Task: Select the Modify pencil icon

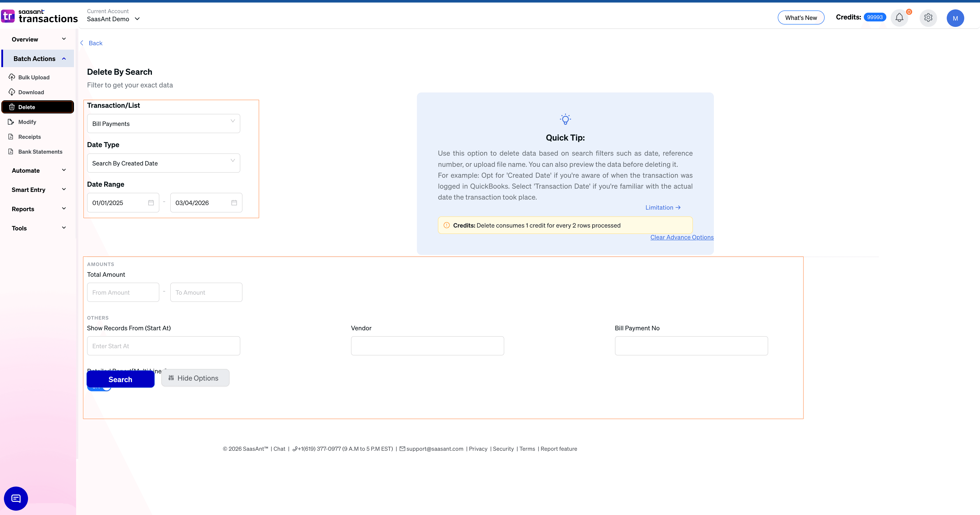Action: click(12, 122)
